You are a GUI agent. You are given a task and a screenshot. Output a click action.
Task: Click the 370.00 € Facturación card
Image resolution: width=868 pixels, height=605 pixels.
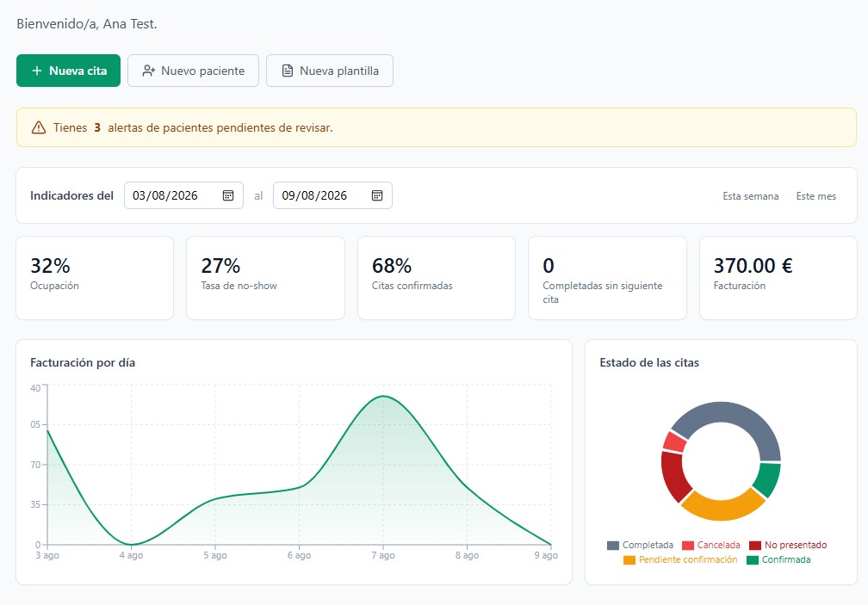(x=778, y=278)
